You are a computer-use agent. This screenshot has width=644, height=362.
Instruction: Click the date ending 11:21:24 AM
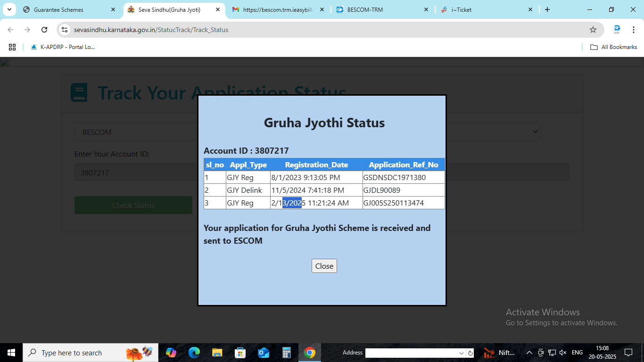[310, 203]
